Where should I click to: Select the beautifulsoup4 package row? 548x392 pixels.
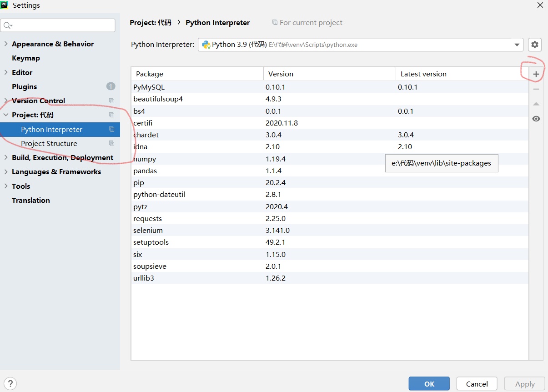[330, 99]
